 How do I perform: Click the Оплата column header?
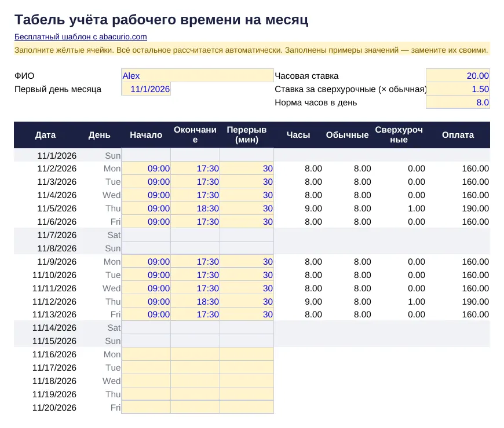point(458,135)
